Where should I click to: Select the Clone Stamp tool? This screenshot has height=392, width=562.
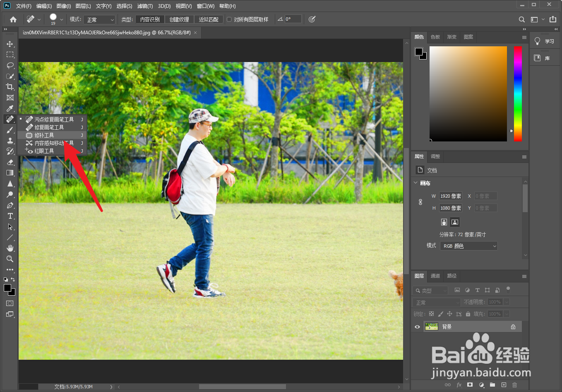[x=10, y=141]
